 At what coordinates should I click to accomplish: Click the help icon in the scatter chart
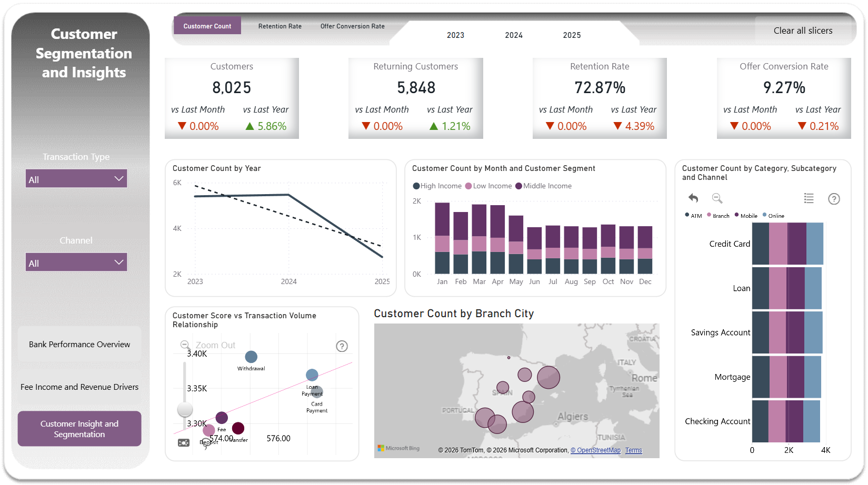342,346
